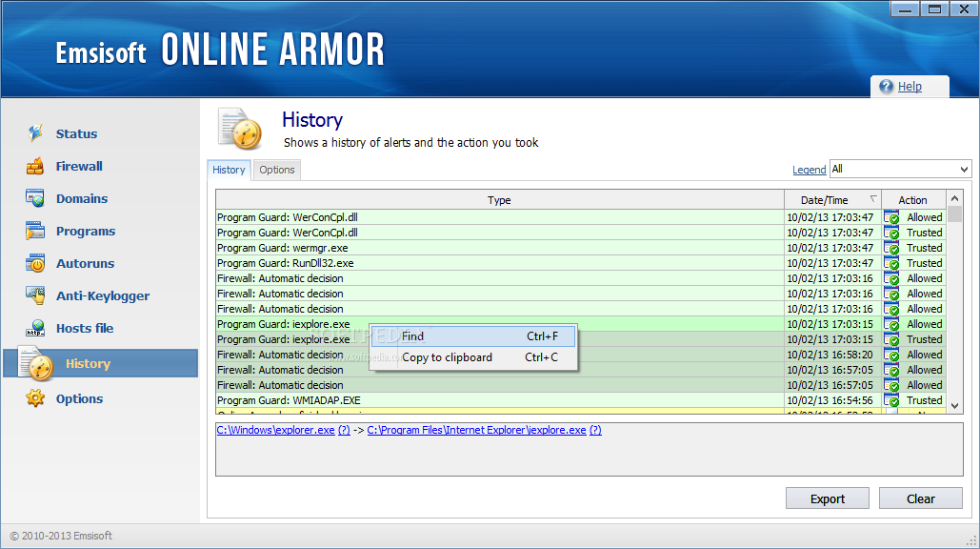Click action icon for 16:58:20 firewall row

click(891, 355)
